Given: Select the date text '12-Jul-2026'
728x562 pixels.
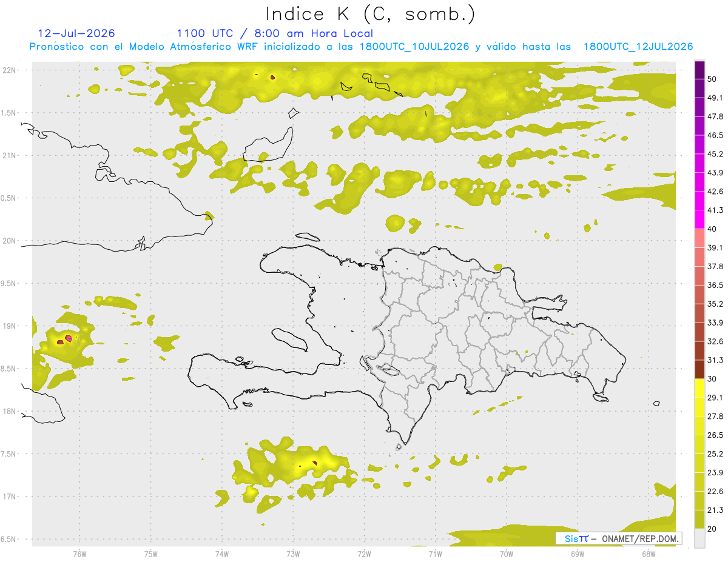Looking at the screenshot, I should (x=76, y=33).
